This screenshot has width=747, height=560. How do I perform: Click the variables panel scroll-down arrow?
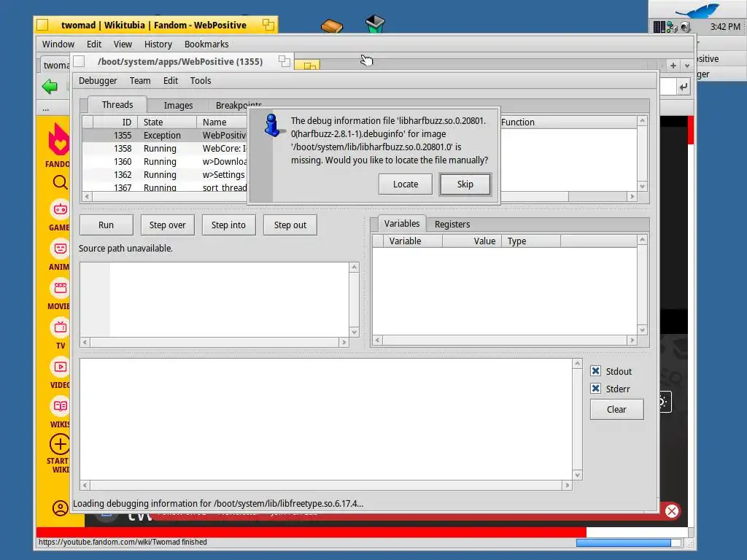[x=642, y=330]
